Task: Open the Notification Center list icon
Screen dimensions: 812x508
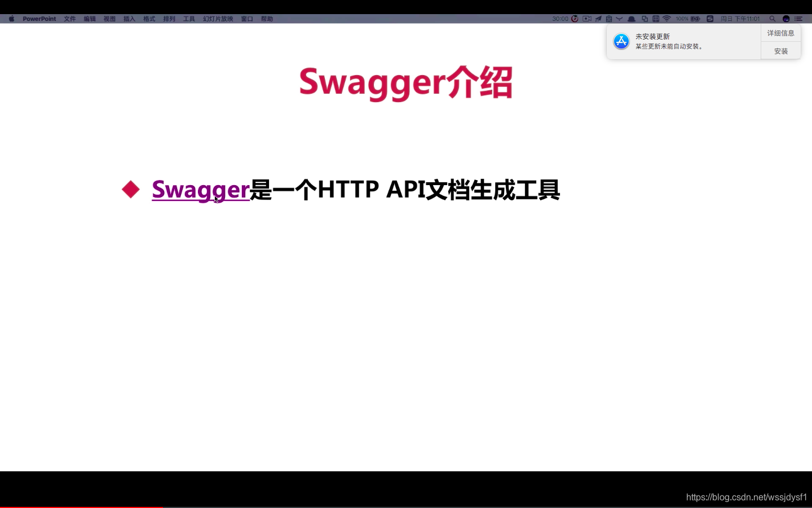Action: point(798,19)
